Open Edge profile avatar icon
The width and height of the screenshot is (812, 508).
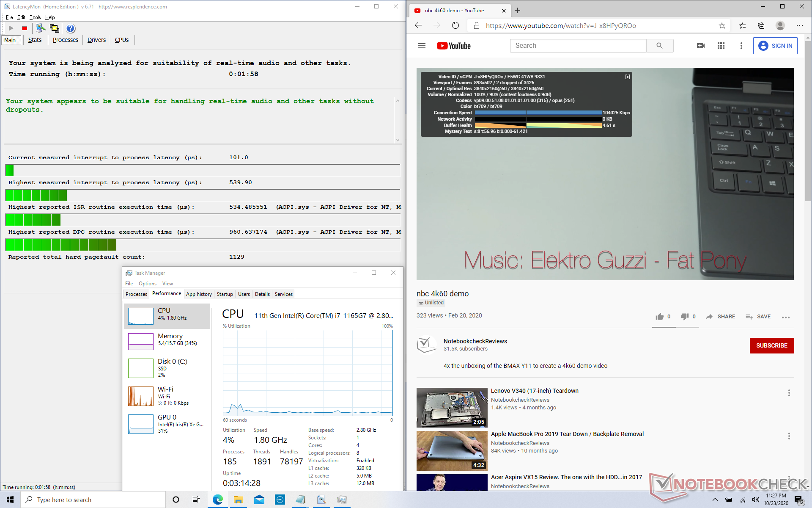pyautogui.click(x=780, y=25)
